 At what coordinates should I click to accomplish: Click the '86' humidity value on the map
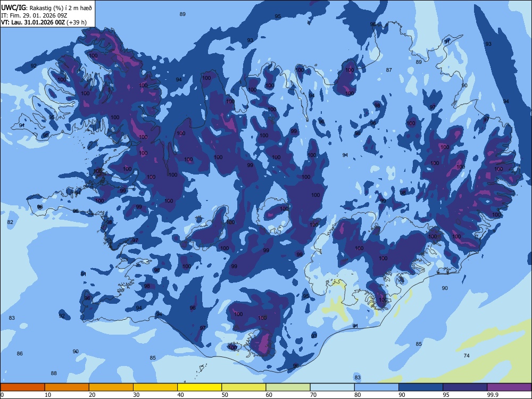tap(20, 354)
